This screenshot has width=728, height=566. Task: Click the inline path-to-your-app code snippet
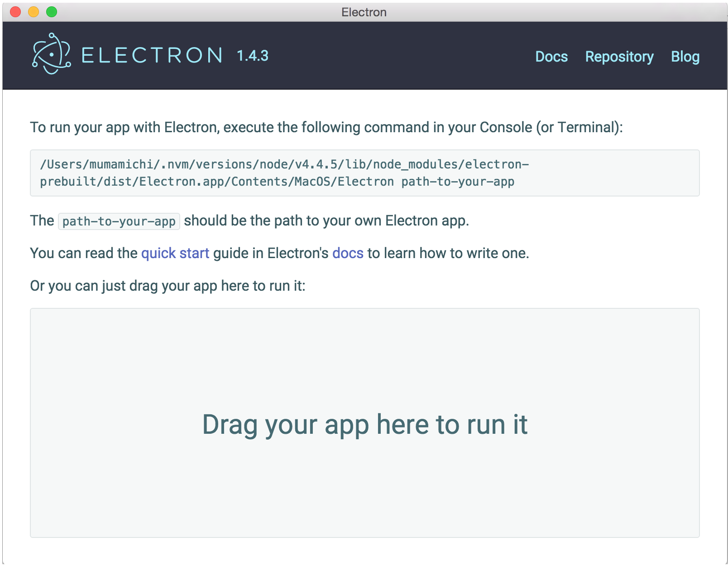(119, 221)
